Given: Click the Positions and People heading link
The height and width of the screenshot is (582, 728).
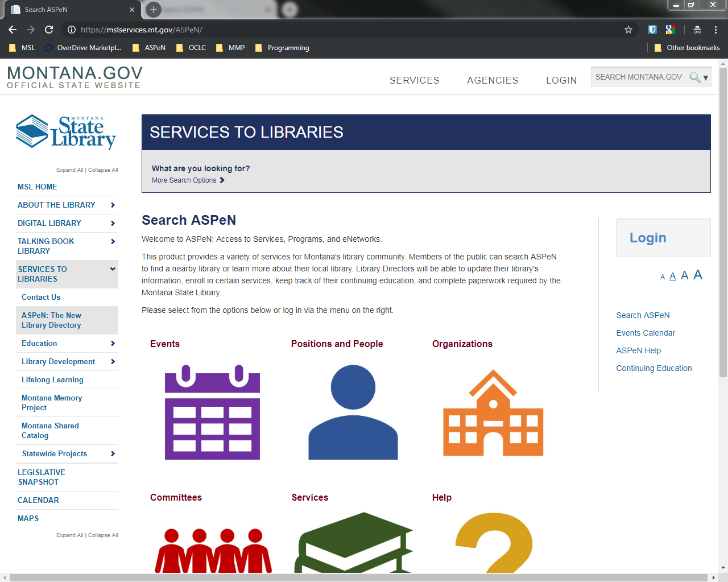Looking at the screenshot, I should click(337, 344).
